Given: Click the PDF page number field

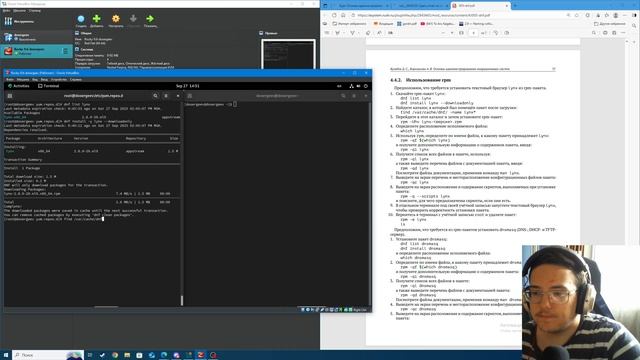Looking at the screenshot, I should pyautogui.click(x=473, y=33).
